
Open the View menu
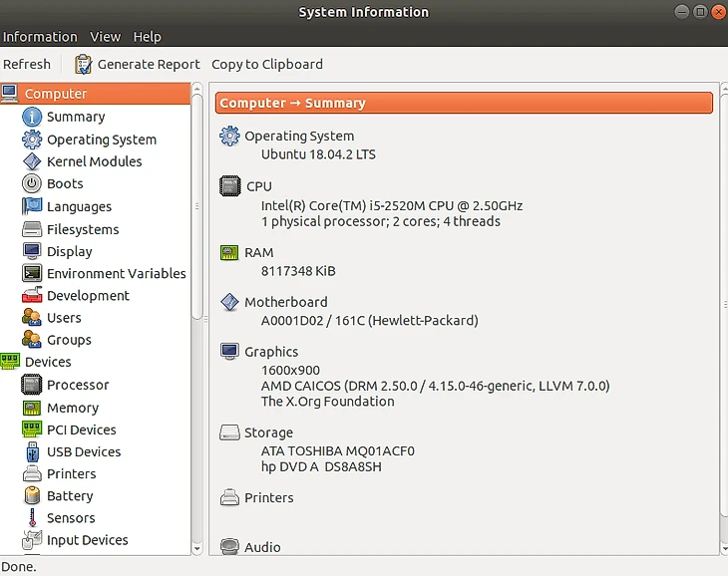pyautogui.click(x=105, y=37)
